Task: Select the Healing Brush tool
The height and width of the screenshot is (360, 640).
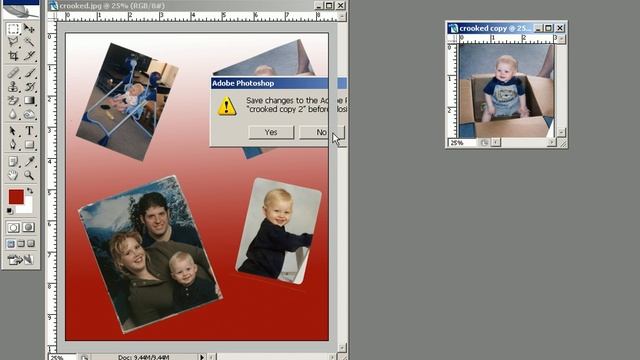Action: [x=13, y=73]
